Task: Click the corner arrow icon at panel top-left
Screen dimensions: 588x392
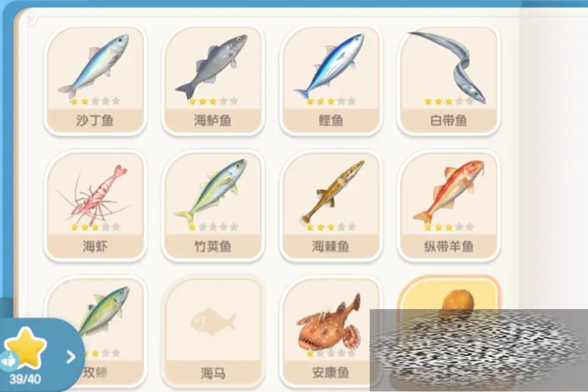Action: tap(31, 18)
